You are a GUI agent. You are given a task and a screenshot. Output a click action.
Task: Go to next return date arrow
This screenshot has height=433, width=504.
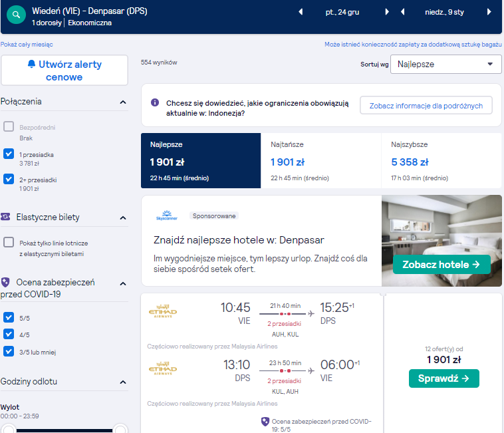coord(489,12)
